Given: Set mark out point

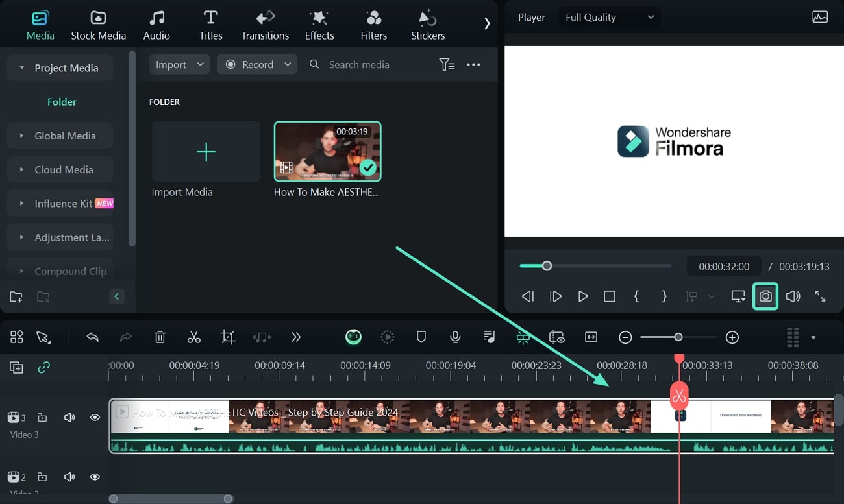Looking at the screenshot, I should 664,296.
